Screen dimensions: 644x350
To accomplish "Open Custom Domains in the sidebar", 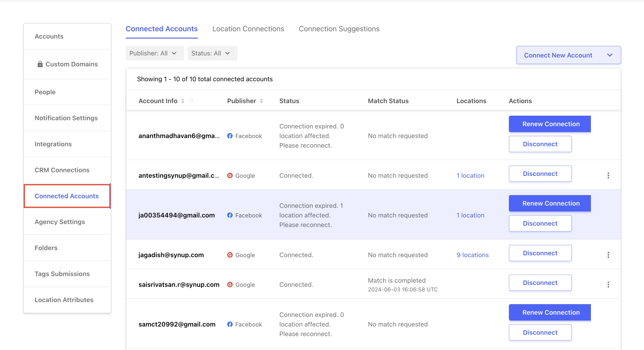I will click(x=67, y=64).
